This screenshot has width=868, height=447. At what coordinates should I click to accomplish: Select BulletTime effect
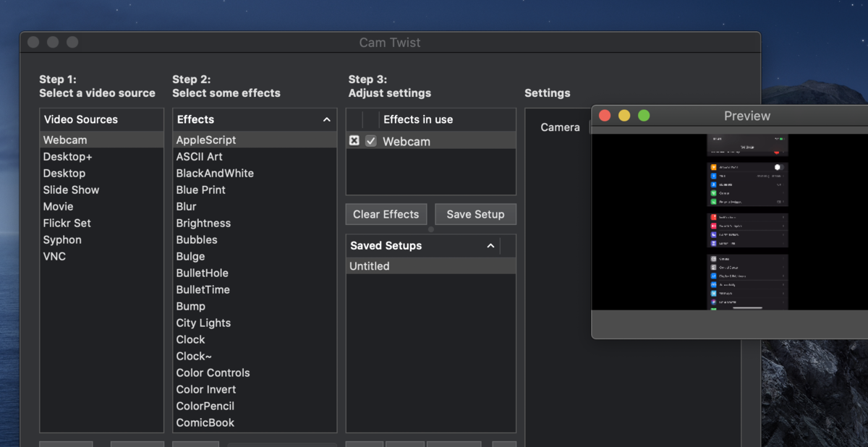click(x=255, y=289)
